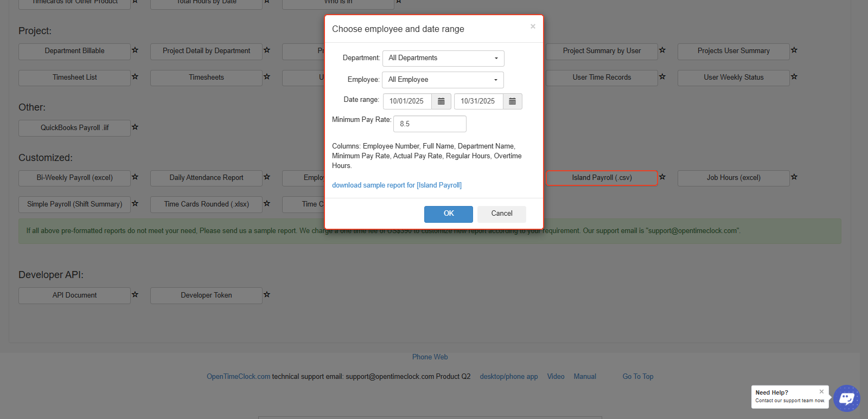The width and height of the screenshot is (868, 419).
Task: Click the support chat bubble icon
Action: click(x=846, y=398)
